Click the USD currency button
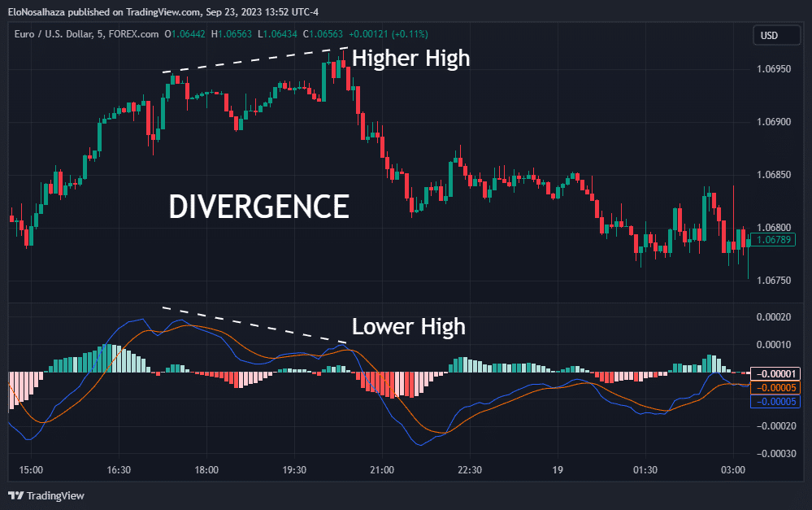Image resolution: width=812 pixels, height=510 pixels. pos(775,35)
